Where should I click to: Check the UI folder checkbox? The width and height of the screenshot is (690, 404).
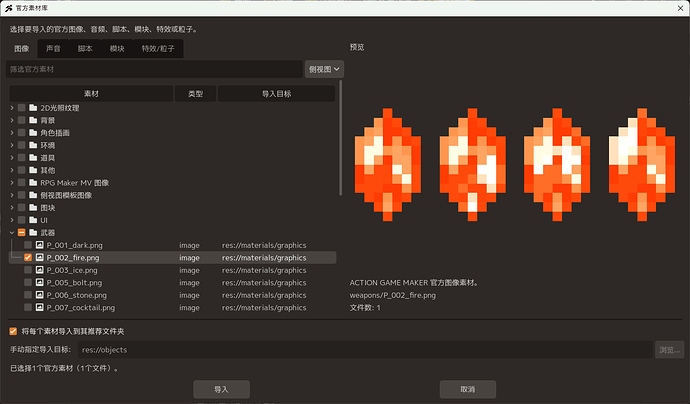[21, 220]
